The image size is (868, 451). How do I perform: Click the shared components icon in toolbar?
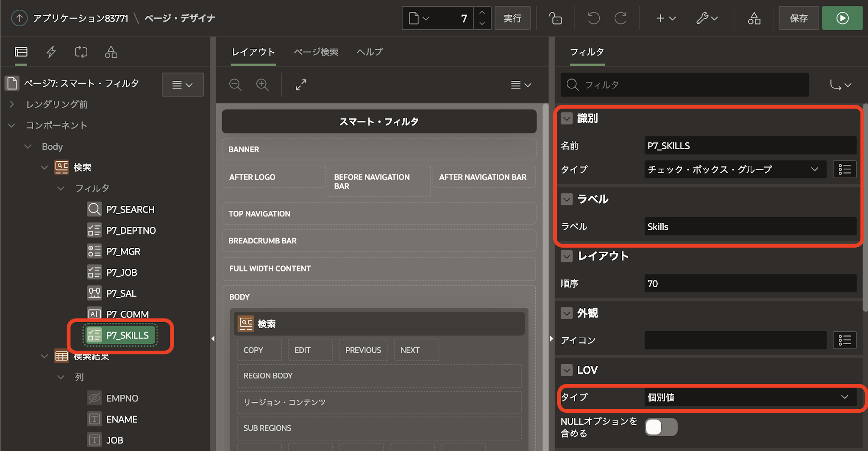pos(754,18)
